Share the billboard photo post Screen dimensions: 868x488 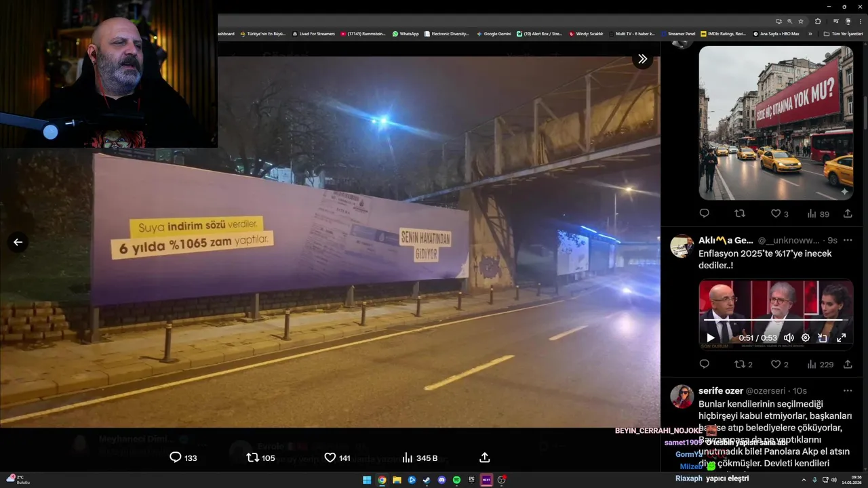(x=484, y=457)
